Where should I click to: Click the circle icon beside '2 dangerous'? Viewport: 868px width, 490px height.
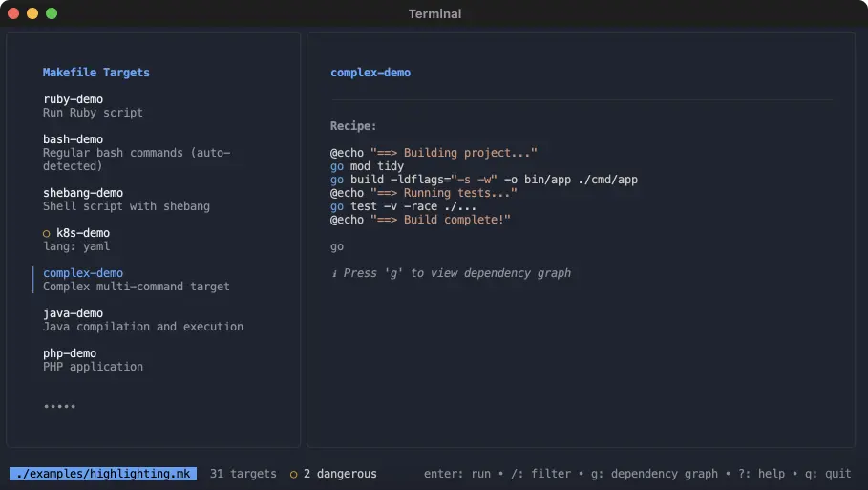tap(293, 474)
